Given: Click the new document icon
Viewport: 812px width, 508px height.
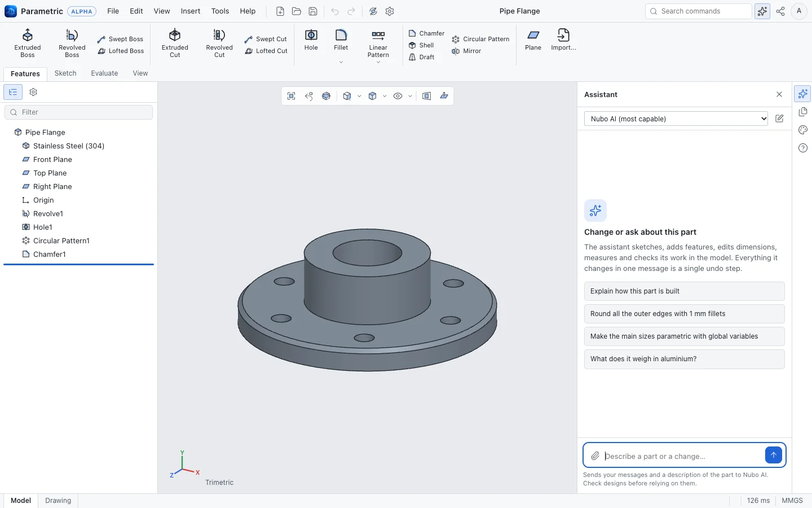Looking at the screenshot, I should click(280, 11).
